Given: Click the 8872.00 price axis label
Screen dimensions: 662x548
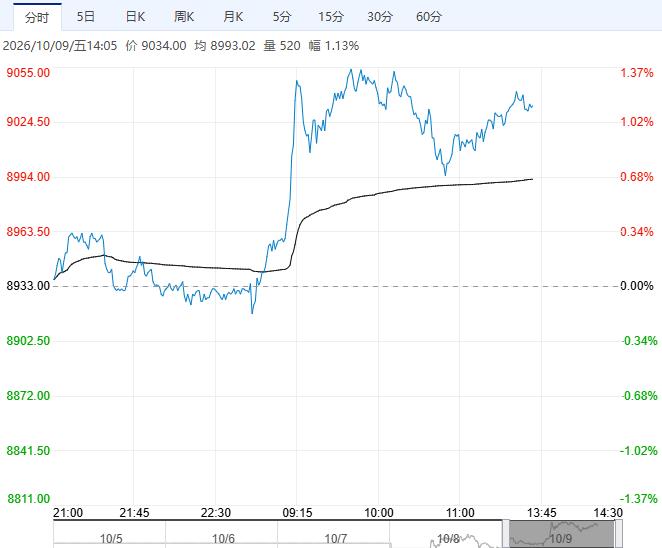Looking at the screenshot, I should pos(28,396).
